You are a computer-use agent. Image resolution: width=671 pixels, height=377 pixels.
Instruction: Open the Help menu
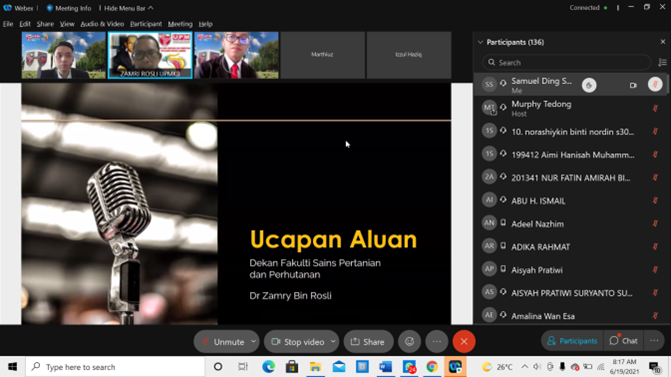(205, 24)
